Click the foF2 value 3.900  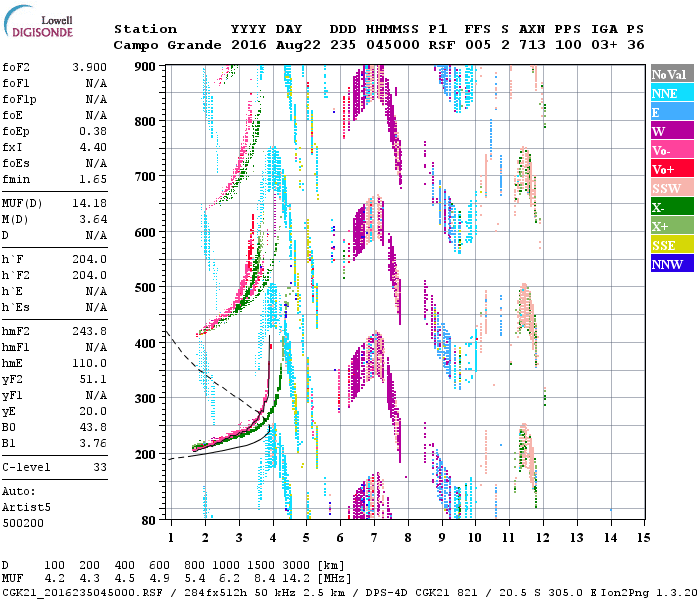point(89,67)
